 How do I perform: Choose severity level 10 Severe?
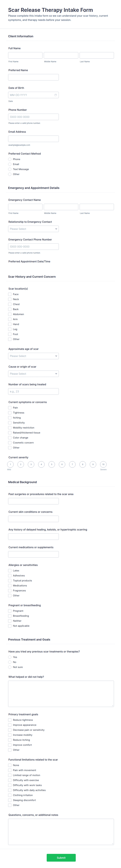point(103,464)
